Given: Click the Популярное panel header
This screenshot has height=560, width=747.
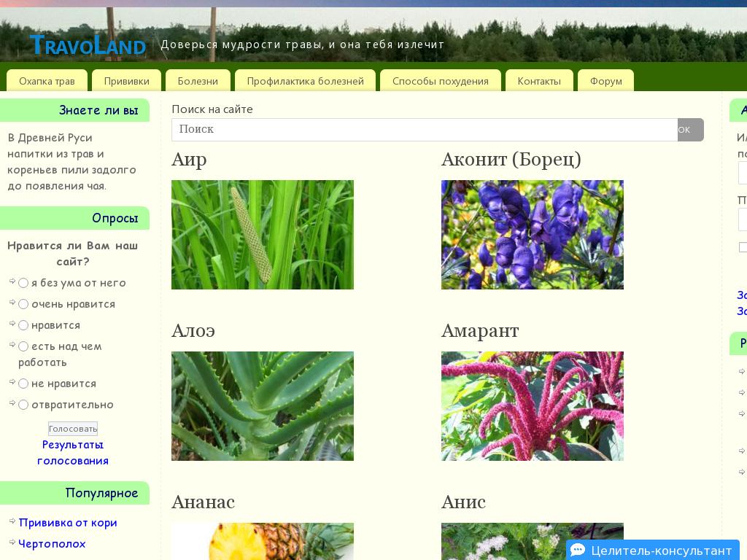Looking at the screenshot, I should coord(75,493).
